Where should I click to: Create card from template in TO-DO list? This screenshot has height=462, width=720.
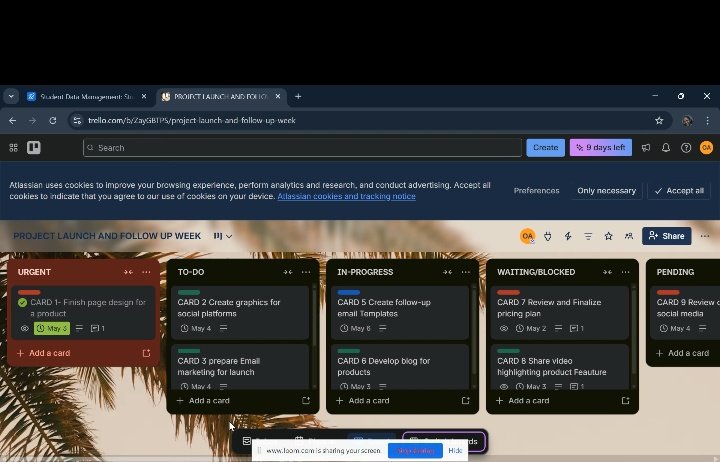coord(306,400)
